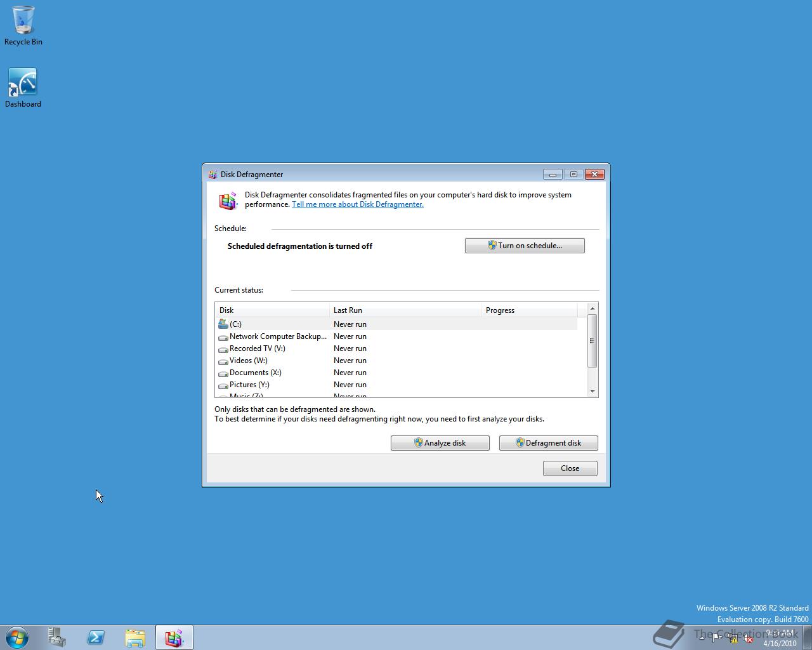Viewport: 812px width, 650px height.
Task: Click the disk list scroll-up arrow
Action: point(593,308)
